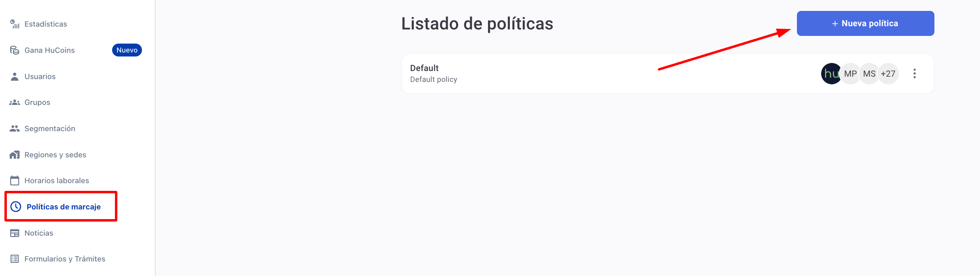Click the Regiones y sedes building icon

(15, 155)
